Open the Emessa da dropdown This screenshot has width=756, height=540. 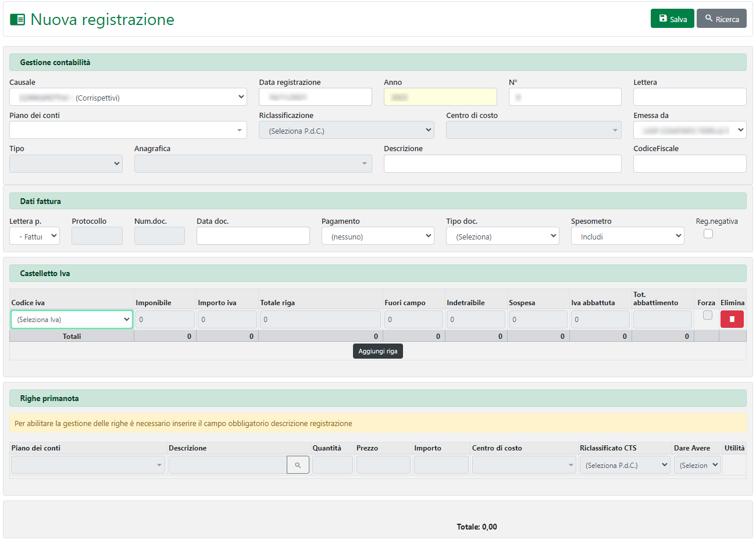[689, 130]
